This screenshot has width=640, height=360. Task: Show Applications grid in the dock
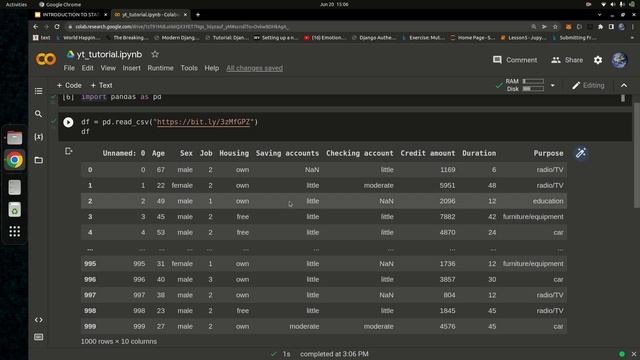(x=14, y=231)
